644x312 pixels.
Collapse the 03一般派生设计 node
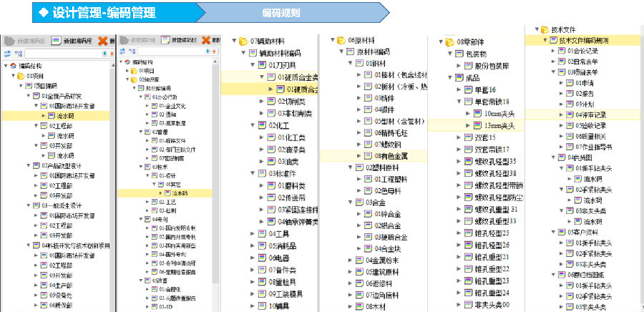(x=29, y=205)
